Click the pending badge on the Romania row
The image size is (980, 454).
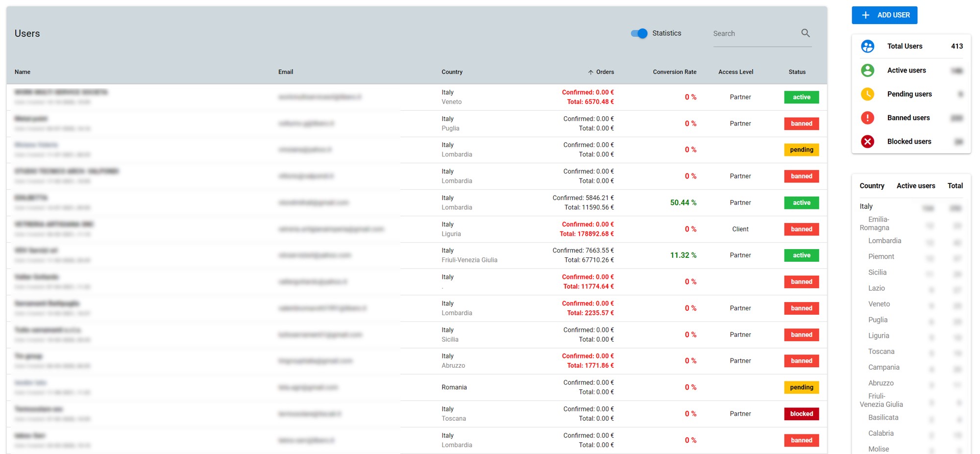click(801, 387)
